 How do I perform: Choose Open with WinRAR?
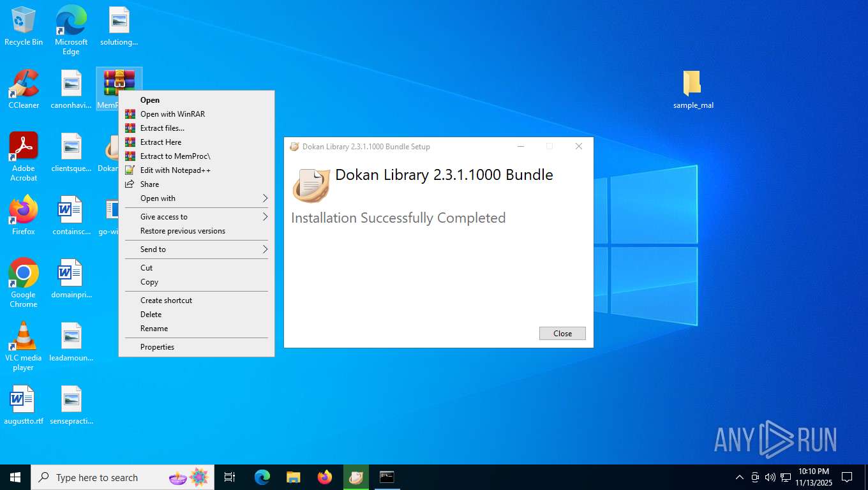197,114
